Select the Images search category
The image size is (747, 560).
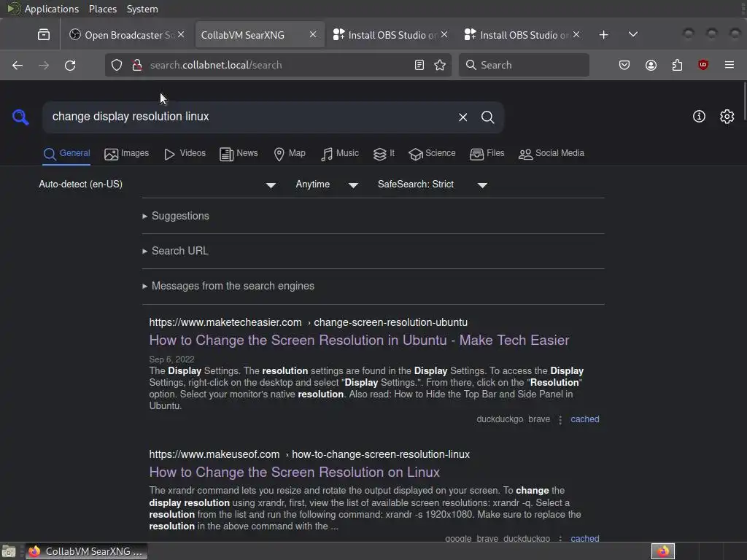[127, 153]
